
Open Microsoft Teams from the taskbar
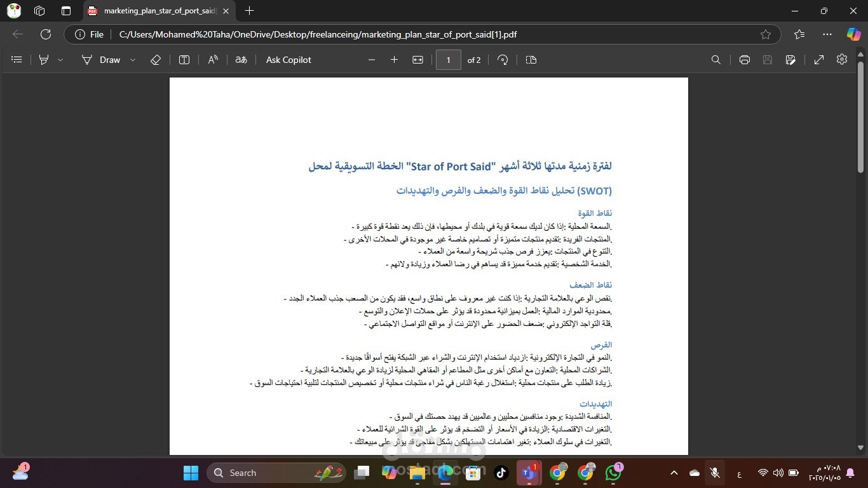529,473
